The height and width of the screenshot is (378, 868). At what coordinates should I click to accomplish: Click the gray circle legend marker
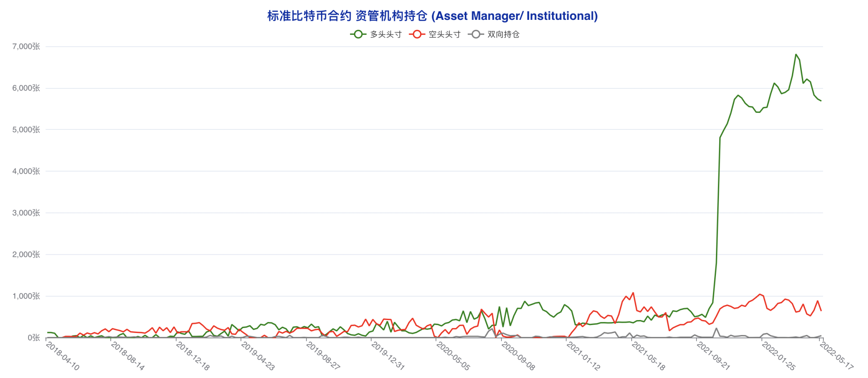476,34
